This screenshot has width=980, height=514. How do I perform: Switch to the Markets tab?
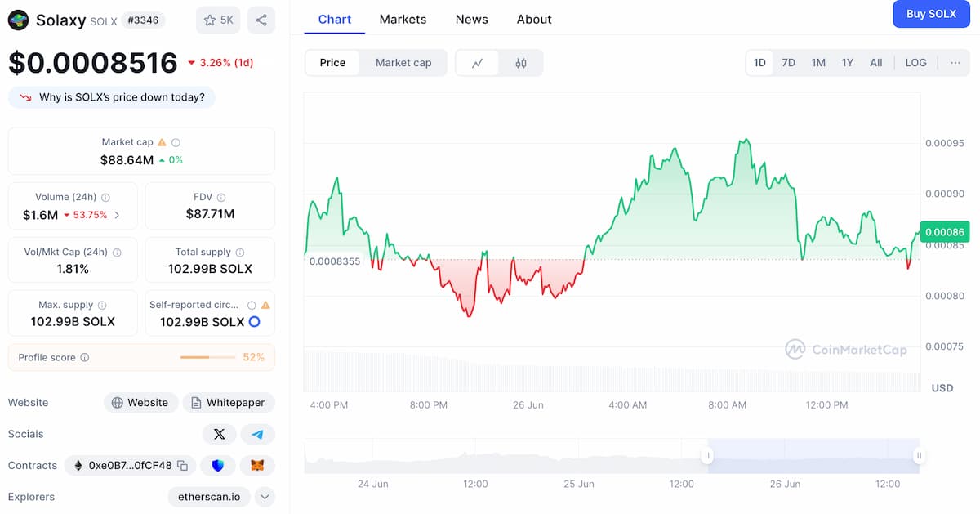(403, 19)
